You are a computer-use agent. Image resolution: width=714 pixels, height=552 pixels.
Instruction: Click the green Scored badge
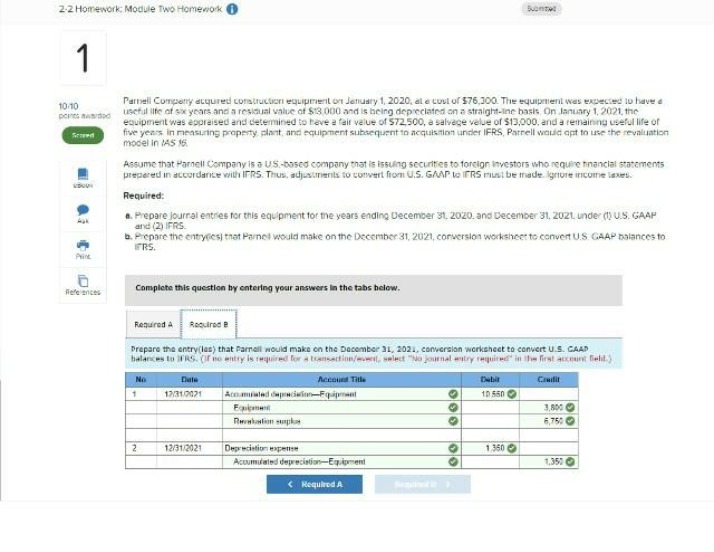pyautogui.click(x=83, y=135)
